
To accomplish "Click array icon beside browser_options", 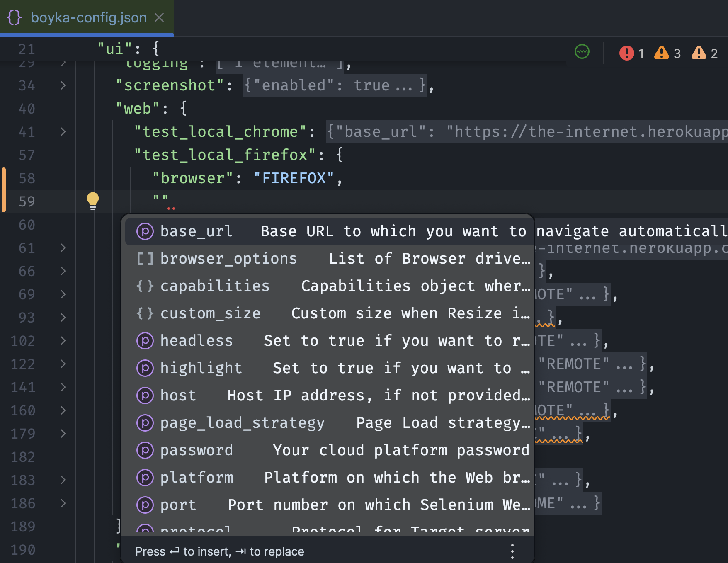I will click(x=145, y=259).
